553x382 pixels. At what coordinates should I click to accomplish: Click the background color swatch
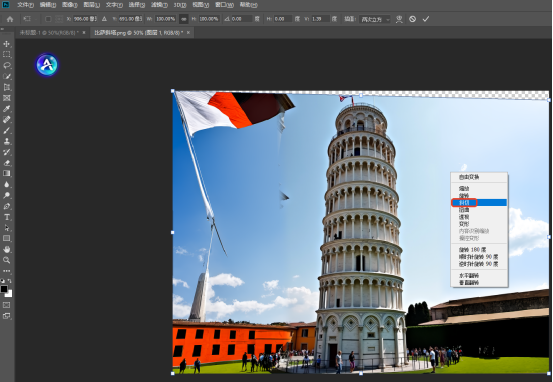9,294
